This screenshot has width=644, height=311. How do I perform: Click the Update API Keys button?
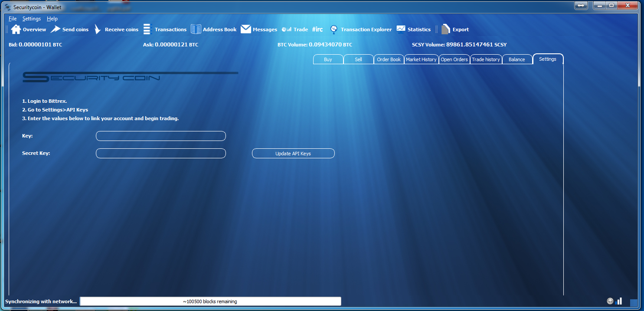coord(293,154)
